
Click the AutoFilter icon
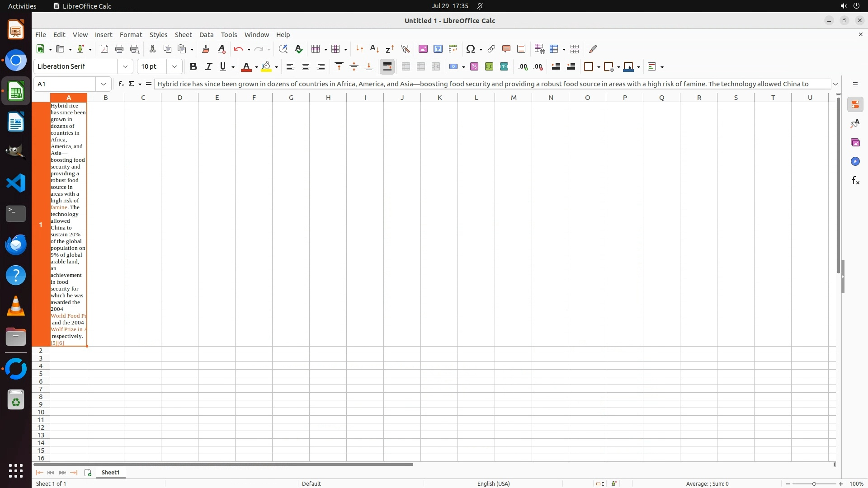point(405,49)
